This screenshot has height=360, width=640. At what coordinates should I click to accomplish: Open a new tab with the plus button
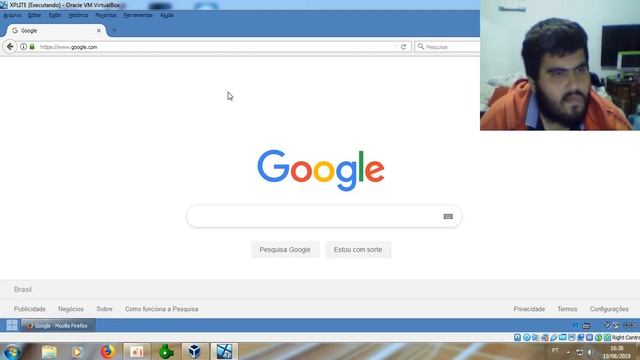click(x=114, y=30)
